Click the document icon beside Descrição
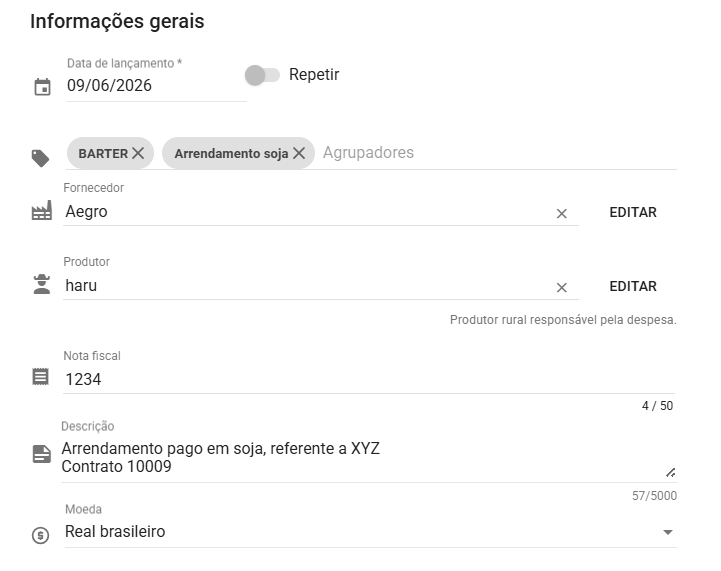The width and height of the screenshot is (721, 571). (x=42, y=454)
